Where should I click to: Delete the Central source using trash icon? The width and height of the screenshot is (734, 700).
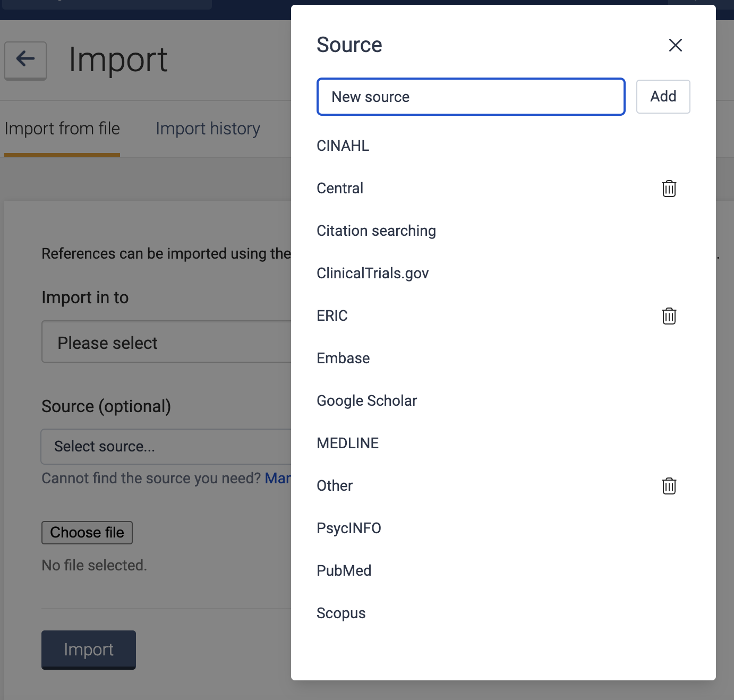(x=669, y=189)
